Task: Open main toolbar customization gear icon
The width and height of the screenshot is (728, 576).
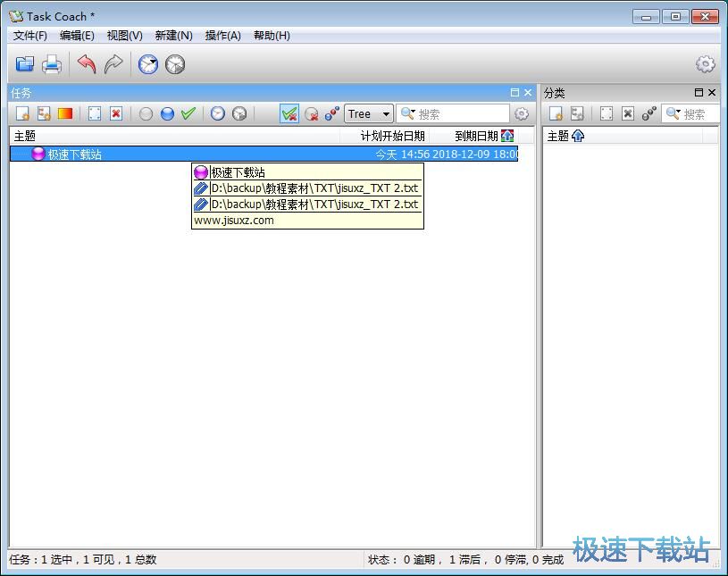Action: coord(705,64)
